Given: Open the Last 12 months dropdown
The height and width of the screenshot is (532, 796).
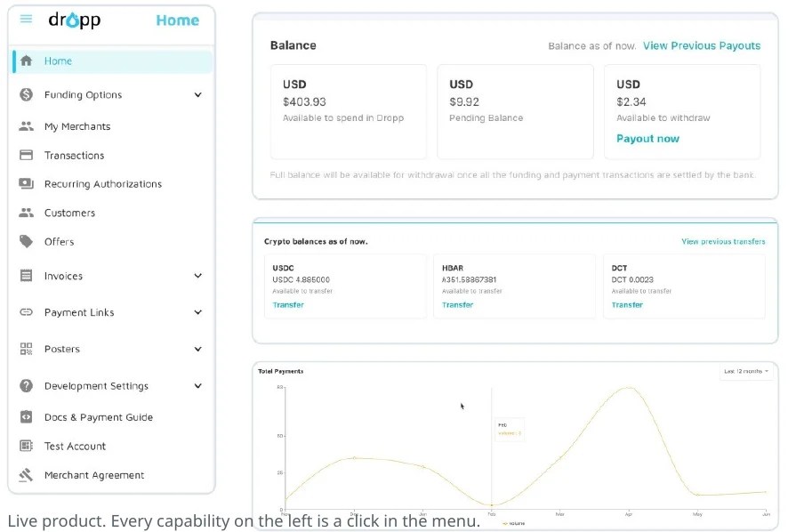Looking at the screenshot, I should (746, 371).
